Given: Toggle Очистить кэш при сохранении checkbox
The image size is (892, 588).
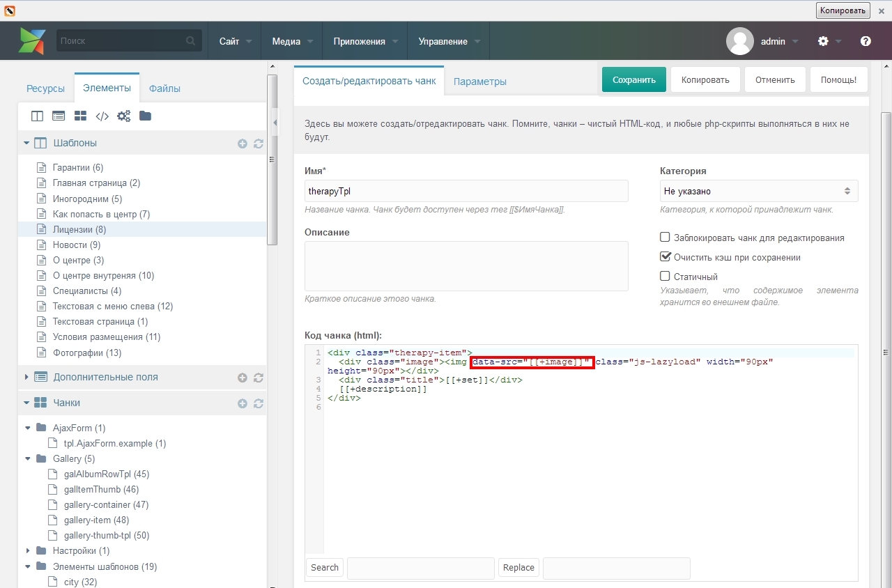Looking at the screenshot, I should click(665, 256).
